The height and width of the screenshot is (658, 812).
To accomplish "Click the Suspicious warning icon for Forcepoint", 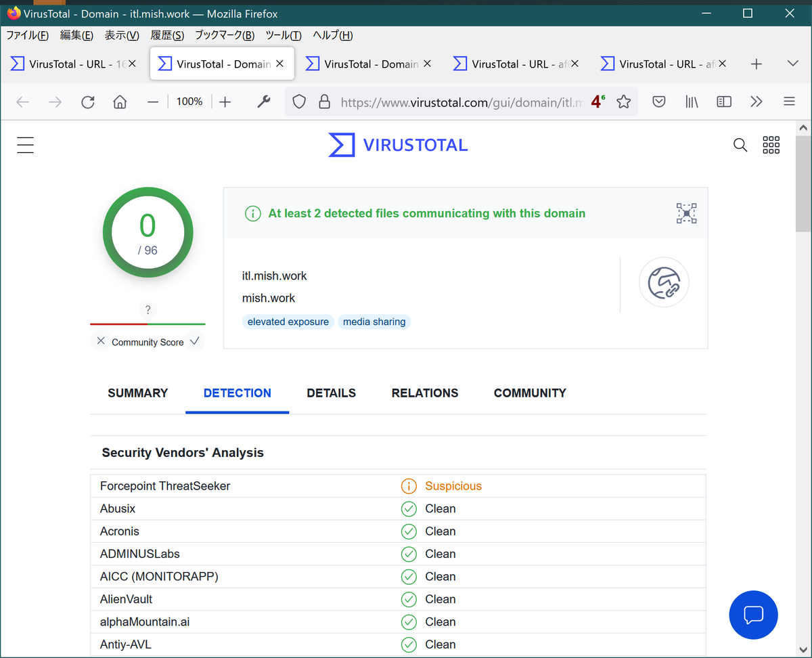I will click(409, 486).
